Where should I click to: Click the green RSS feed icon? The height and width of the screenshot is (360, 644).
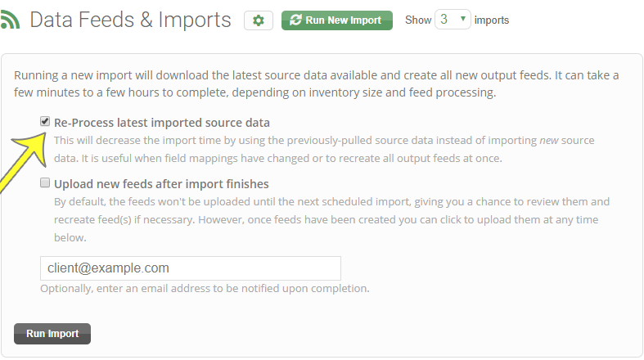(x=10, y=20)
